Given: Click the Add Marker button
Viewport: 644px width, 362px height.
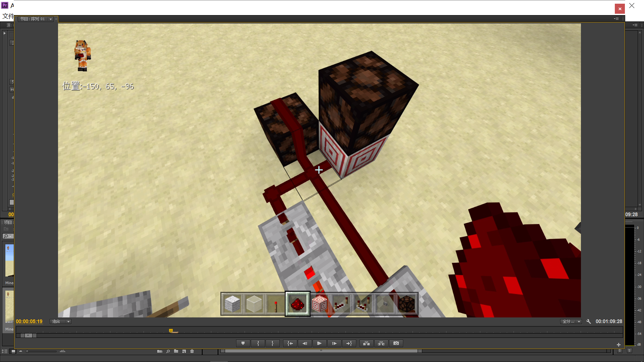Looking at the screenshot, I should [x=243, y=343].
